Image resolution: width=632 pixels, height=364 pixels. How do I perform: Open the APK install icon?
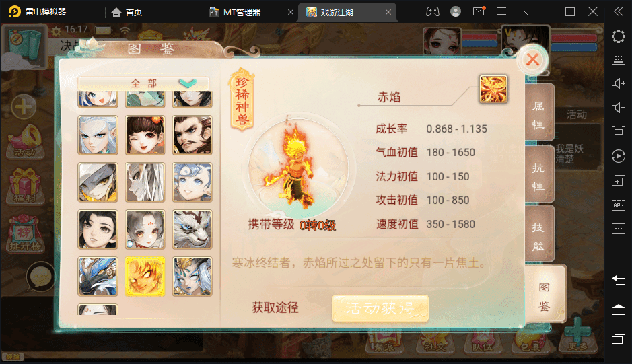[x=619, y=205]
